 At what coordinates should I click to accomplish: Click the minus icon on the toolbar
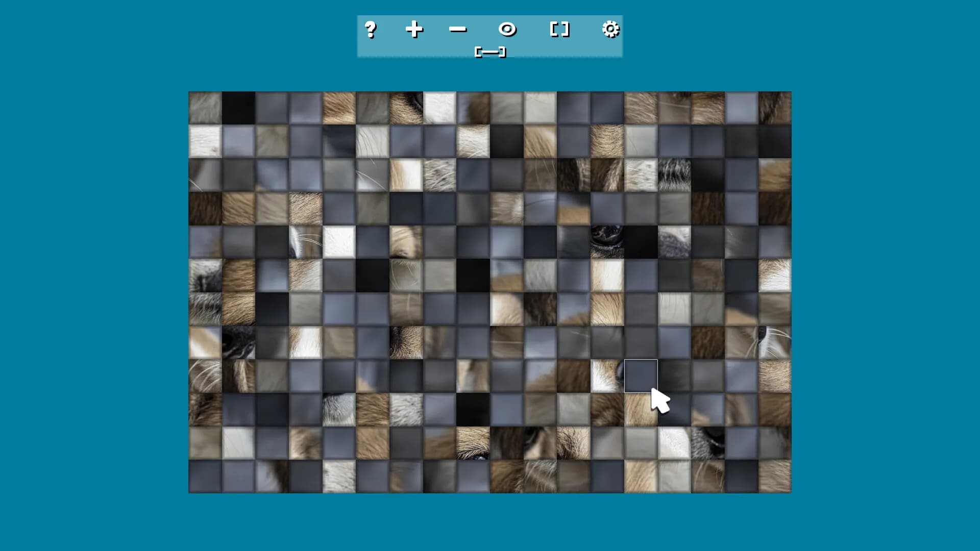click(458, 30)
